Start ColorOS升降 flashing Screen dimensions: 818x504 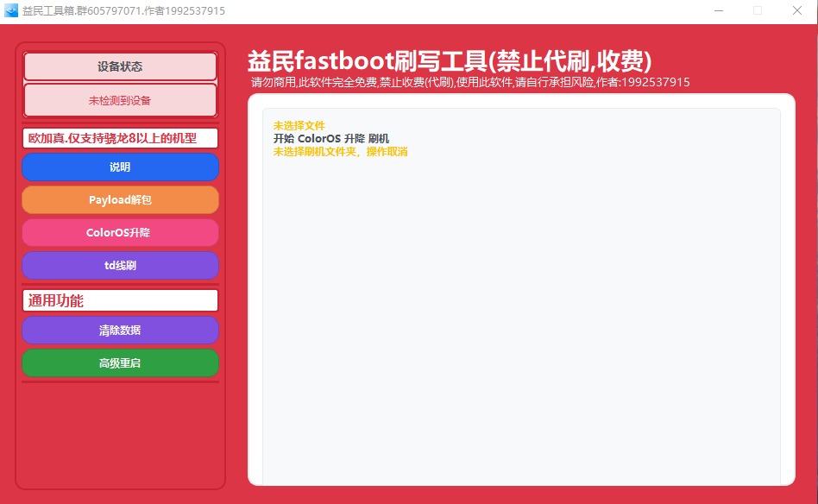click(x=120, y=233)
